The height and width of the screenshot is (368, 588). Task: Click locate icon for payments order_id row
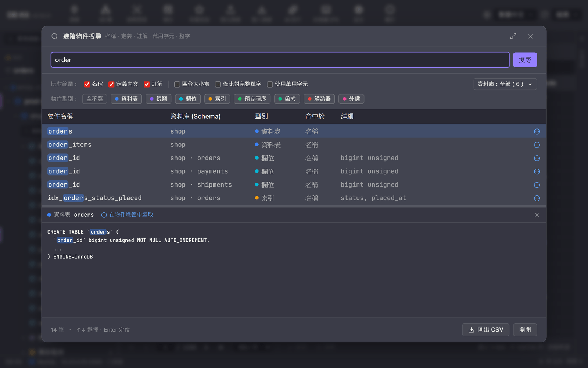point(537,171)
